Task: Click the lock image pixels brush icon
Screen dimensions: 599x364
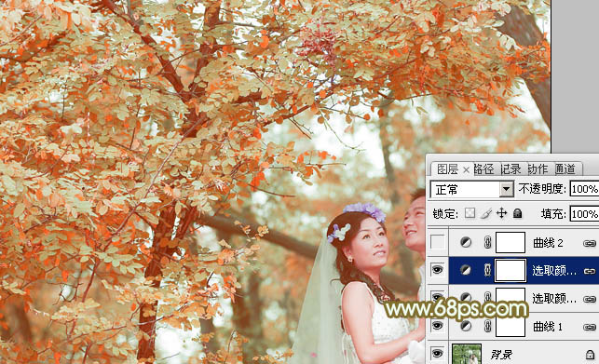Action: click(x=486, y=213)
